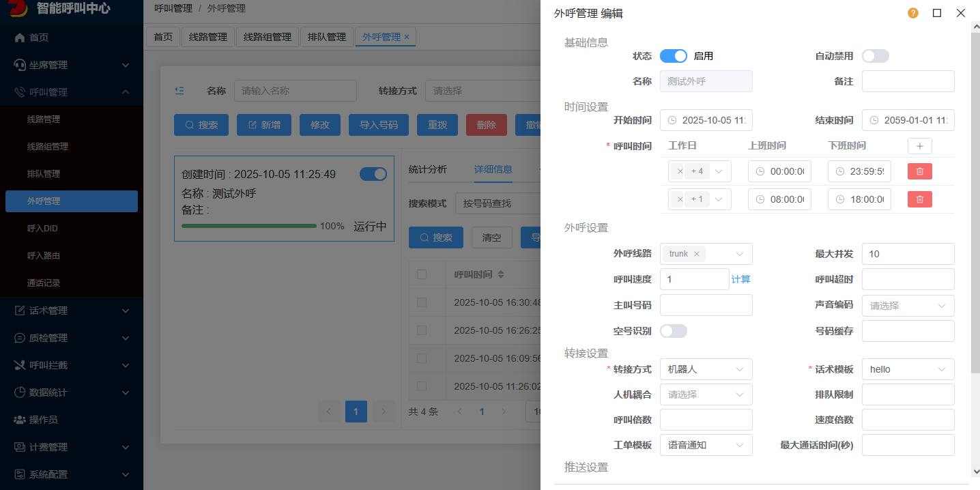Open the 转接方式 机器人 dropdown
The image size is (980, 490).
[x=706, y=369]
